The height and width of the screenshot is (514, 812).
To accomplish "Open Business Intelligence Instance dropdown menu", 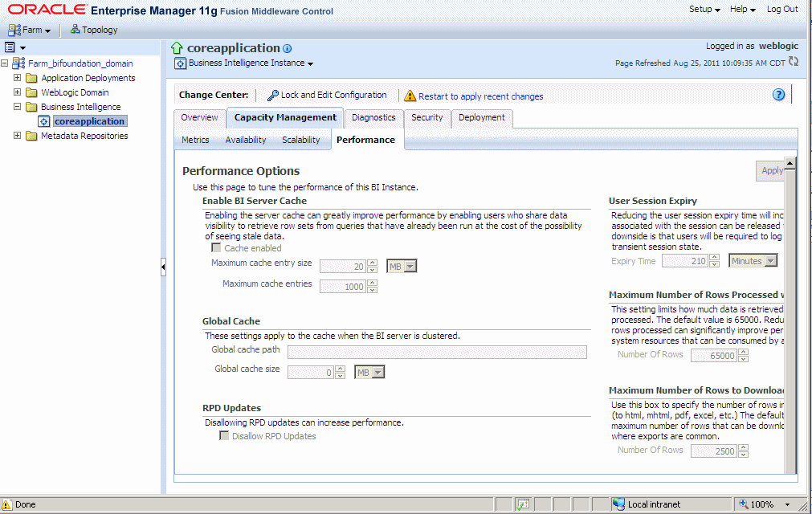I will 251,63.
